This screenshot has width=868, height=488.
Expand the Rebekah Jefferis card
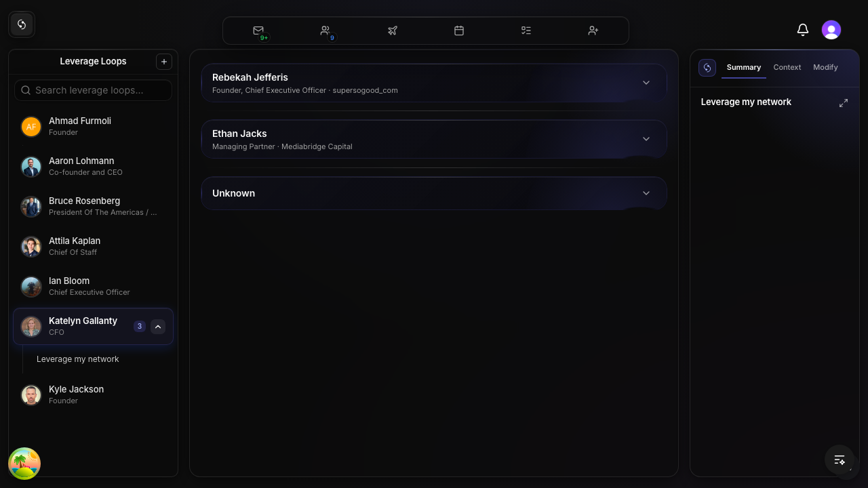646,82
